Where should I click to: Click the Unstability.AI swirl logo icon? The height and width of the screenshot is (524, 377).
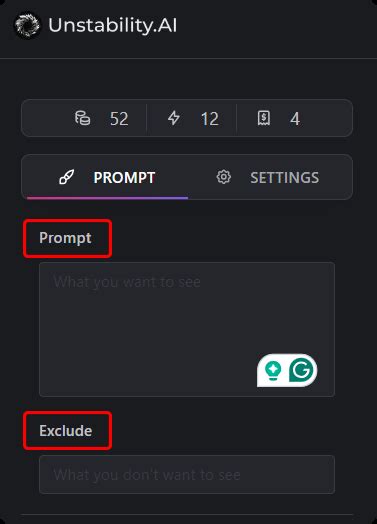tap(27, 25)
